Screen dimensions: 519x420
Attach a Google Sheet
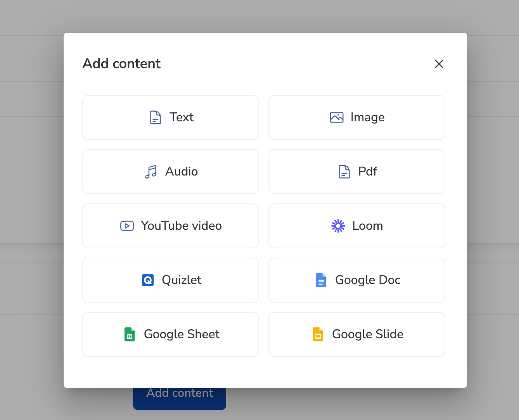pos(171,334)
